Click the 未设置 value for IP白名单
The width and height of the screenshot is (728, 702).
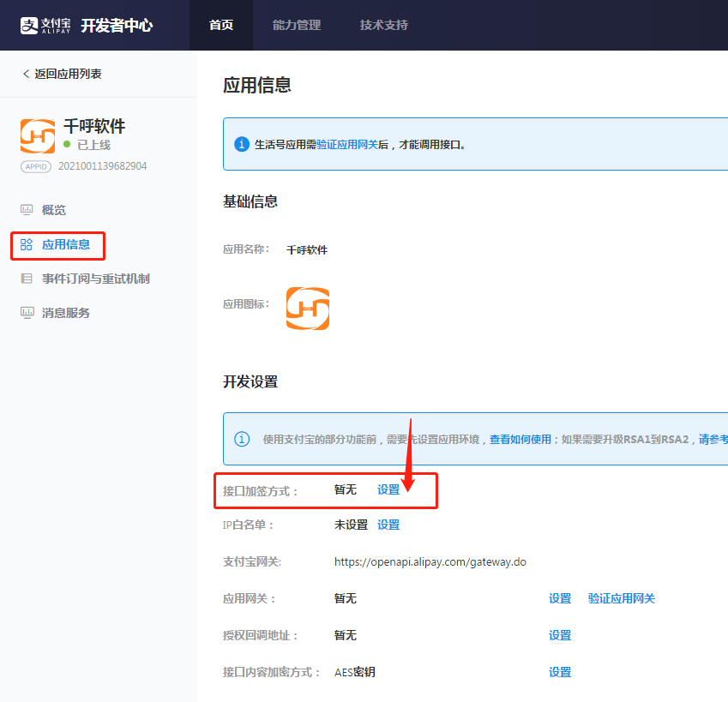351,525
